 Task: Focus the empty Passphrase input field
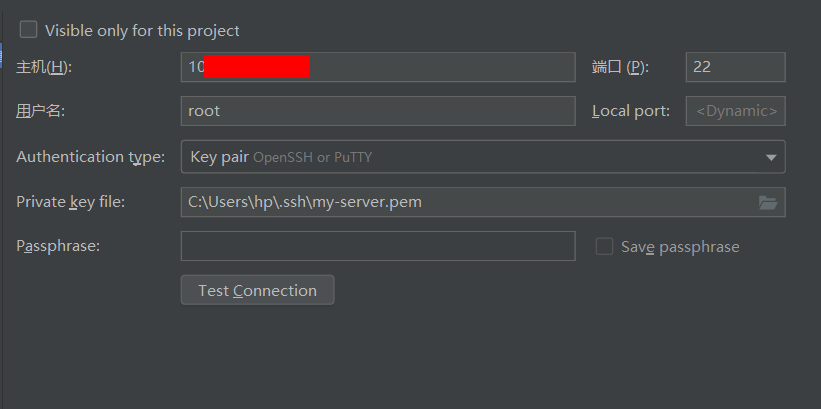click(378, 246)
